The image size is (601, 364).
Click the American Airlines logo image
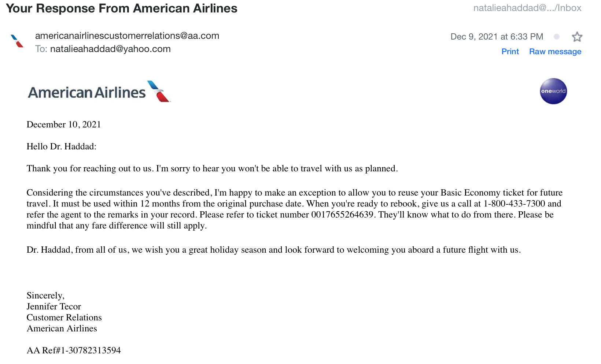coord(99,92)
